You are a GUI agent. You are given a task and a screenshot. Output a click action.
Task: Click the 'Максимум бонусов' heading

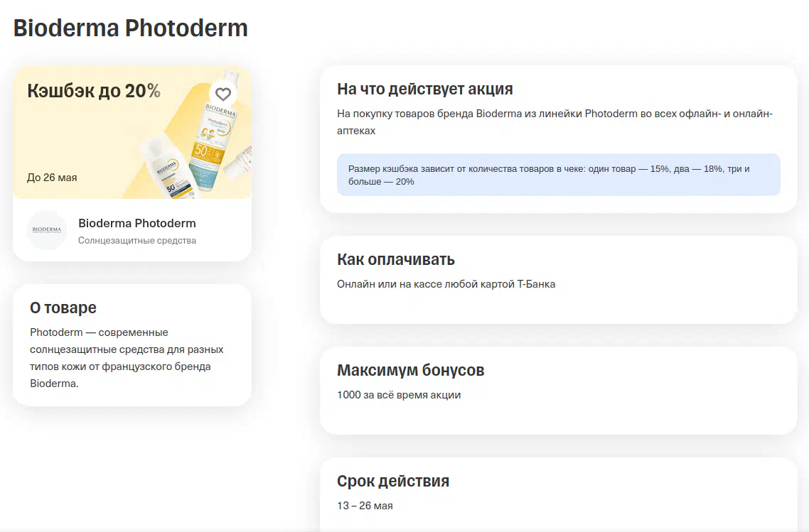point(411,370)
